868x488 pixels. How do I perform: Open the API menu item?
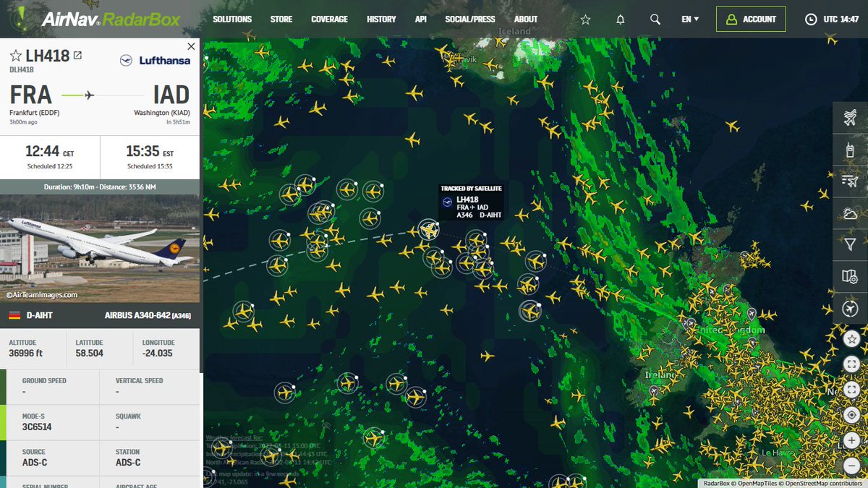click(x=421, y=20)
